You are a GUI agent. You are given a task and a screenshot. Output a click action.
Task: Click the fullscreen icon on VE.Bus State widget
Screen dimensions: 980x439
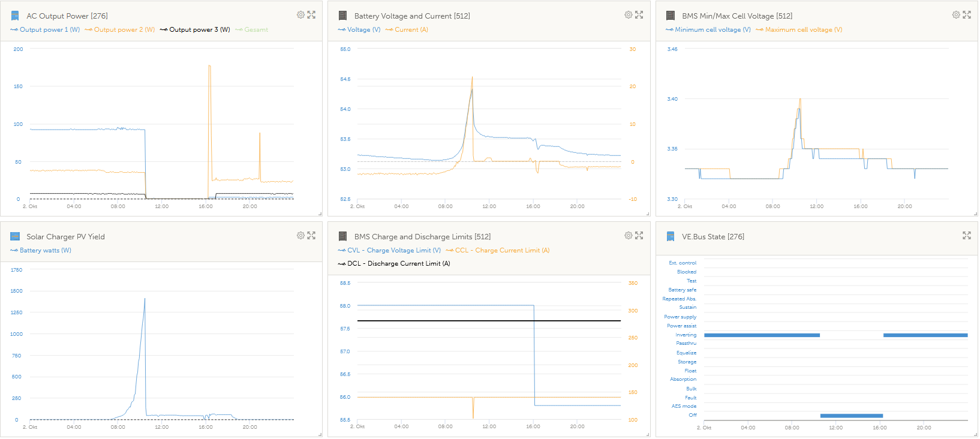pyautogui.click(x=967, y=236)
